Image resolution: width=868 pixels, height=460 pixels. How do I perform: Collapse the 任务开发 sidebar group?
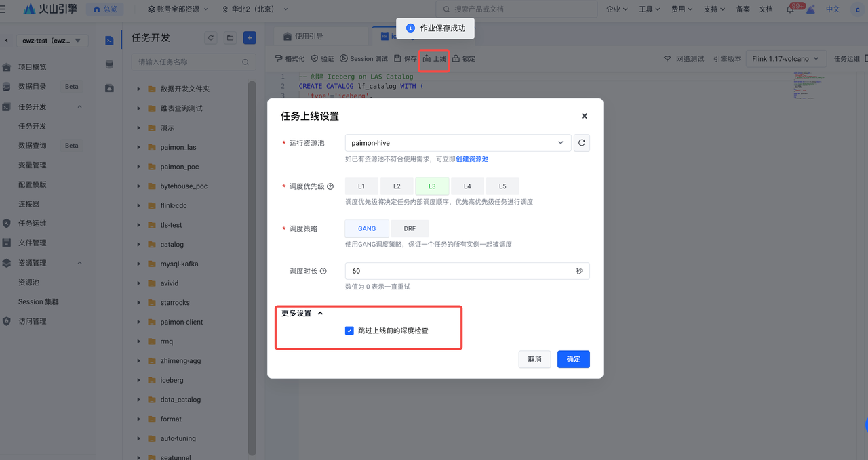click(x=79, y=107)
